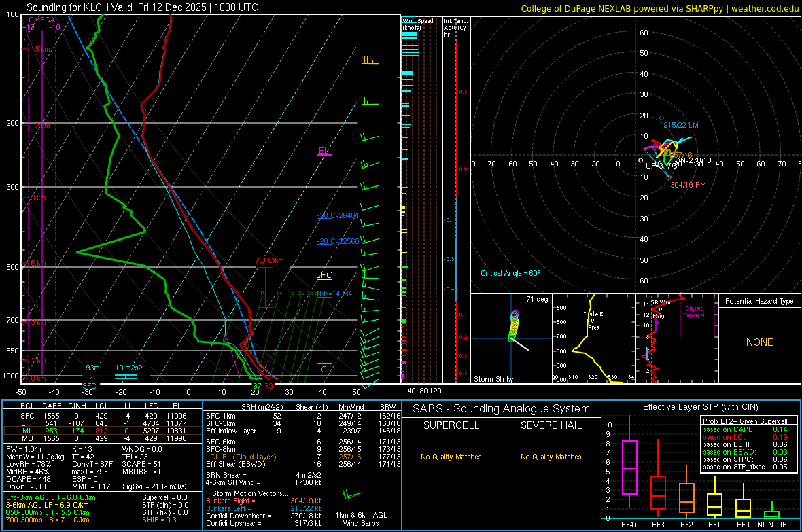Select the Classic Supercell plot label
The width and height of the screenshot is (802, 532).
694,312
